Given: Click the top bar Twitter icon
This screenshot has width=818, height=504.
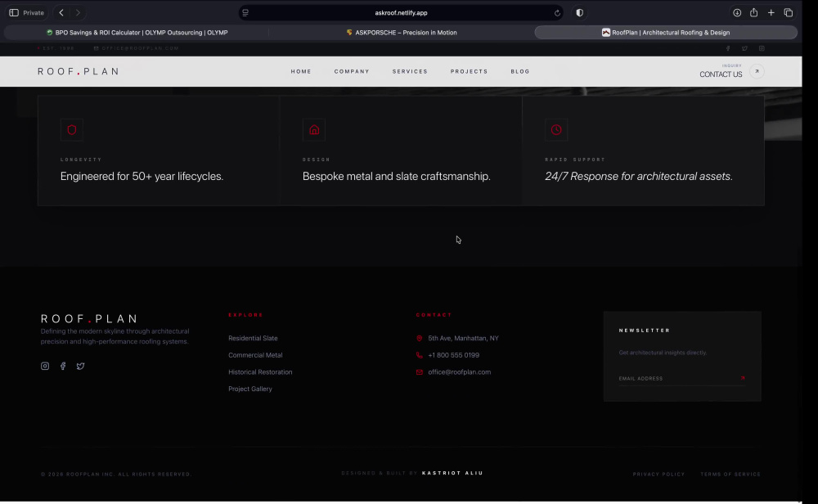Looking at the screenshot, I should (x=745, y=48).
